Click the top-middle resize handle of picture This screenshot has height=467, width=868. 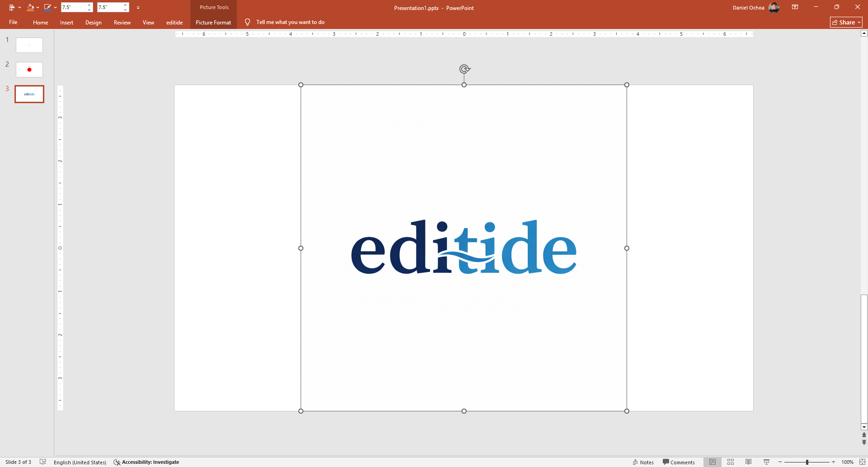(464, 85)
